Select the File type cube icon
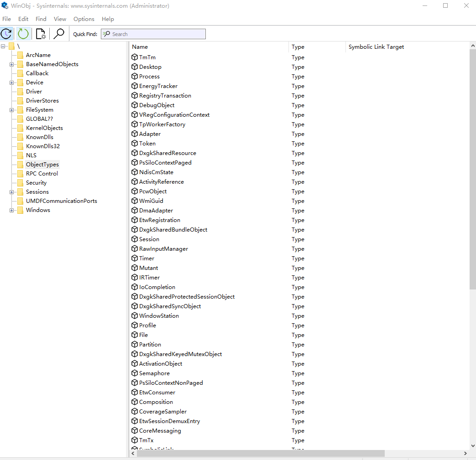This screenshot has height=460, width=476. pyautogui.click(x=135, y=335)
